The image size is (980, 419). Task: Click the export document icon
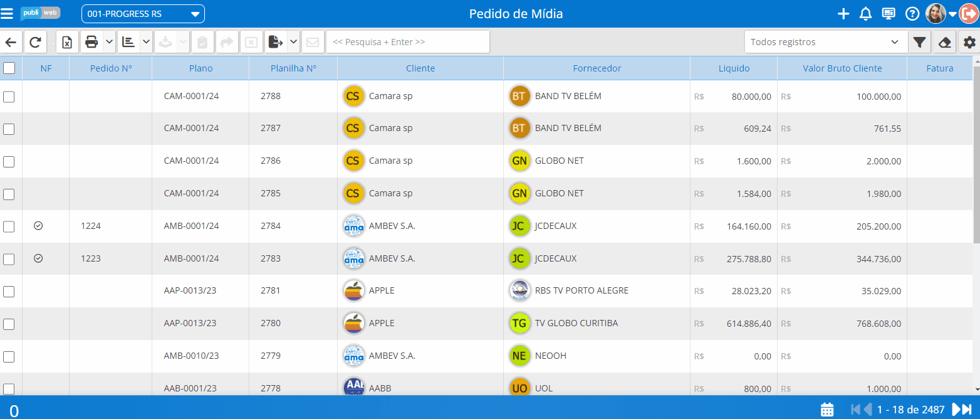point(275,42)
